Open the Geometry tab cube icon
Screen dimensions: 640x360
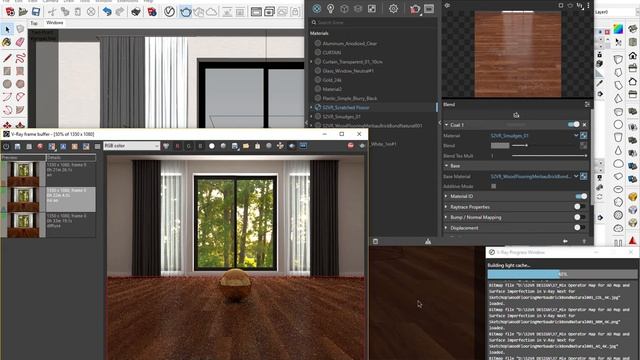(344, 9)
